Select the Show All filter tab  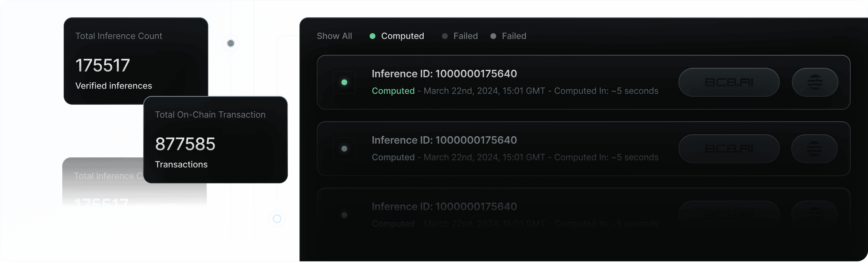pyautogui.click(x=334, y=36)
